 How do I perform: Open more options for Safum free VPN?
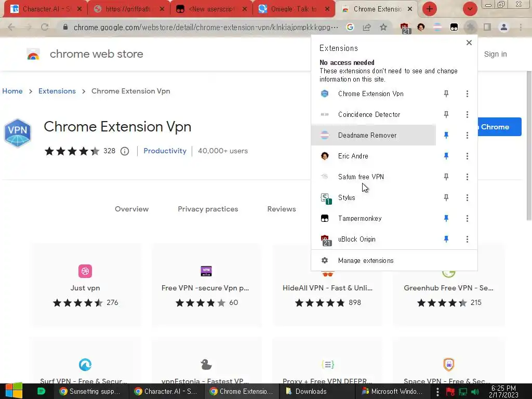(467, 177)
